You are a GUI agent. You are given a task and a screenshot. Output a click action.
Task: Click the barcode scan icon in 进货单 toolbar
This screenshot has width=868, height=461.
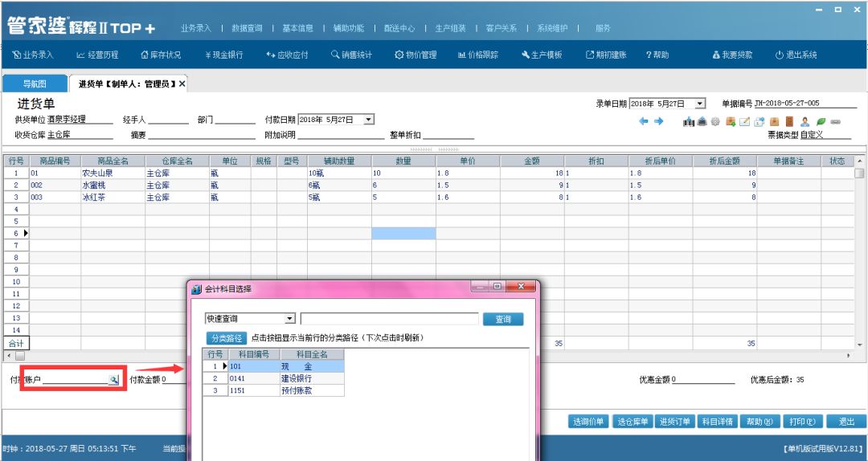[x=689, y=121]
